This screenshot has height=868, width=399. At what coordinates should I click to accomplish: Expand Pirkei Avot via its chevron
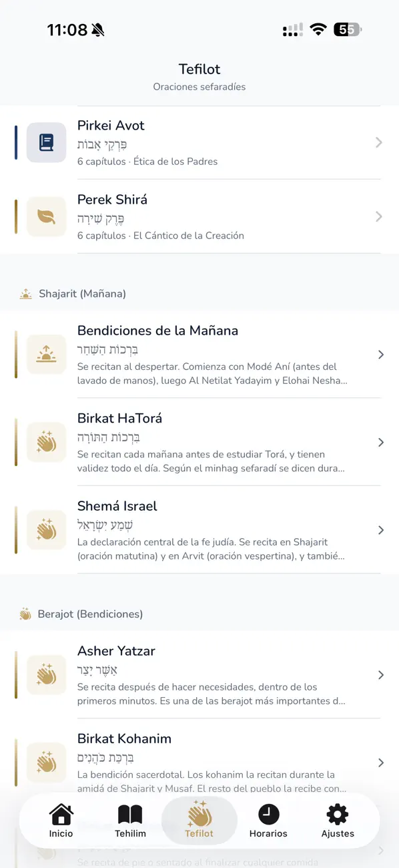coord(379,142)
